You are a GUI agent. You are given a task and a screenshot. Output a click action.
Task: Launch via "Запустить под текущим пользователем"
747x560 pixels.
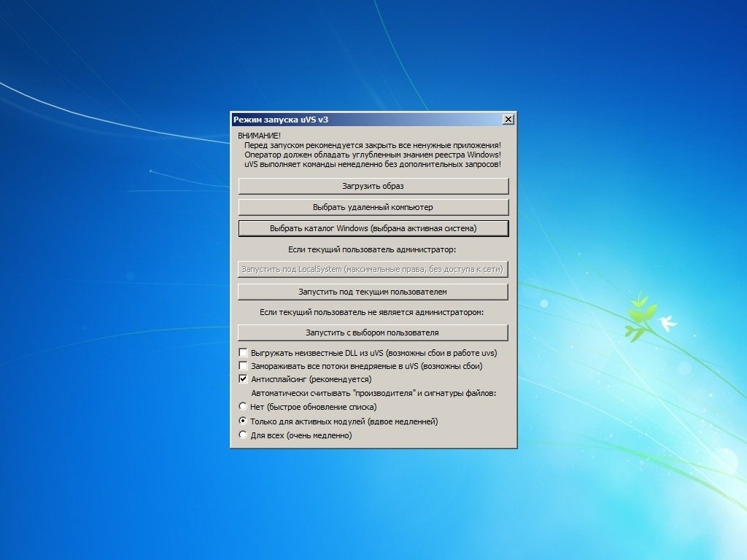coord(373,292)
